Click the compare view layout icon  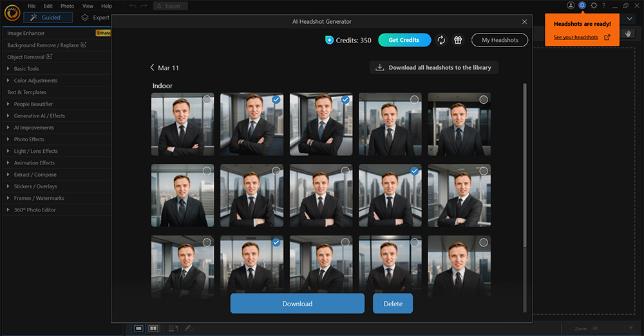[x=153, y=328]
